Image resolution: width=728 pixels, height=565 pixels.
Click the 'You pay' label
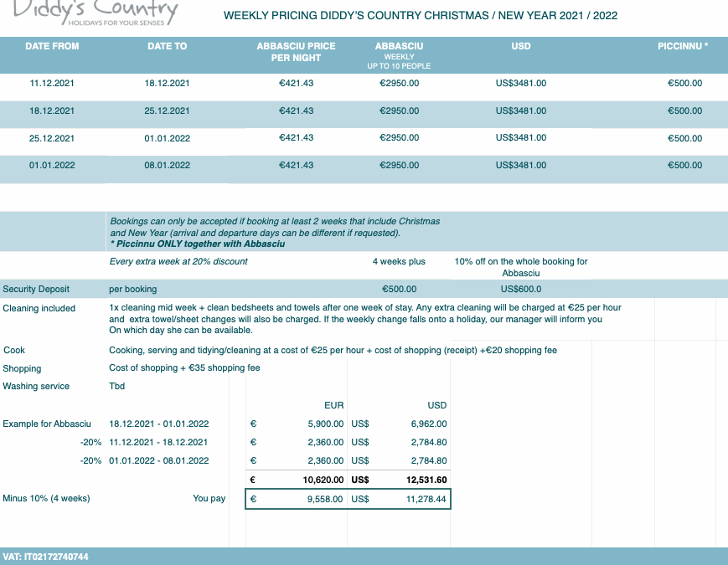pyautogui.click(x=209, y=499)
